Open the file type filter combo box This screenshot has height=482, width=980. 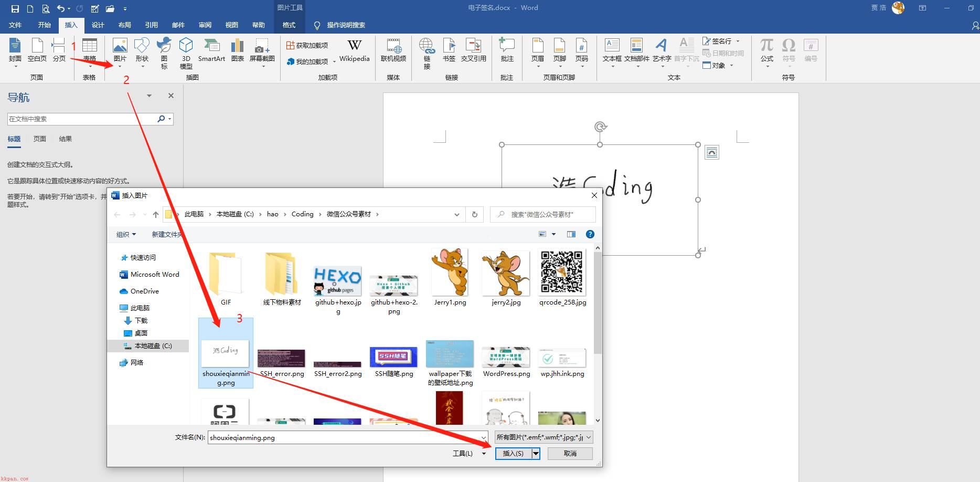(544, 437)
